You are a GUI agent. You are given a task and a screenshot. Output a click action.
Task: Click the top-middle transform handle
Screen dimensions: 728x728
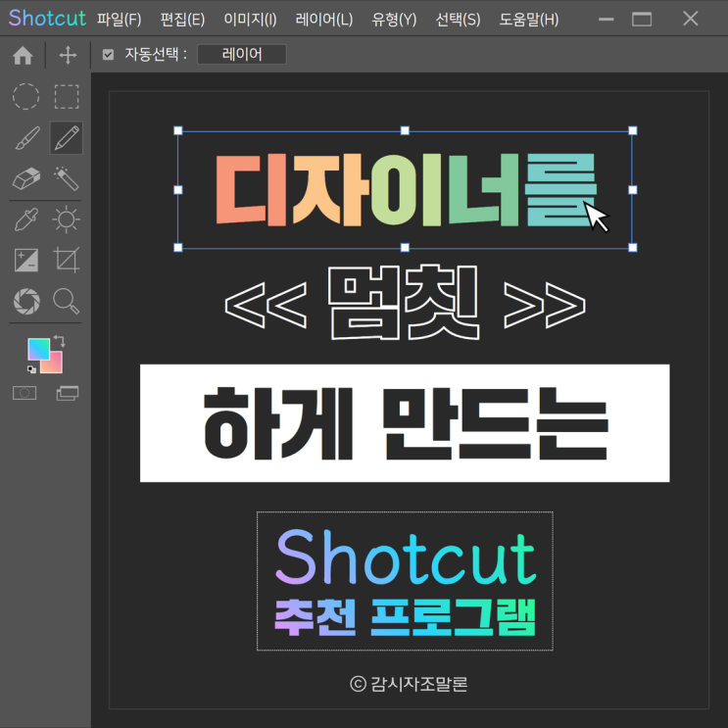pos(405,130)
